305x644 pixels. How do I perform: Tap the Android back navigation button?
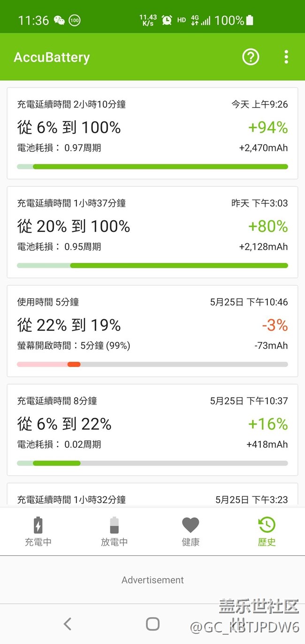coord(68,623)
